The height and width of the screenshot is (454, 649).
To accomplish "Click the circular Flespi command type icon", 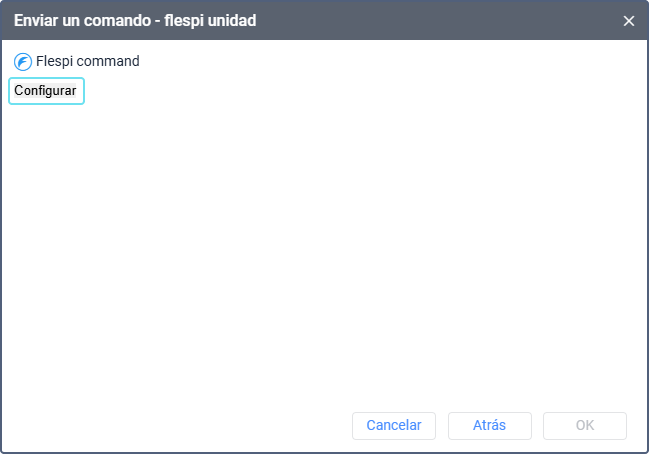I will click(x=23, y=62).
